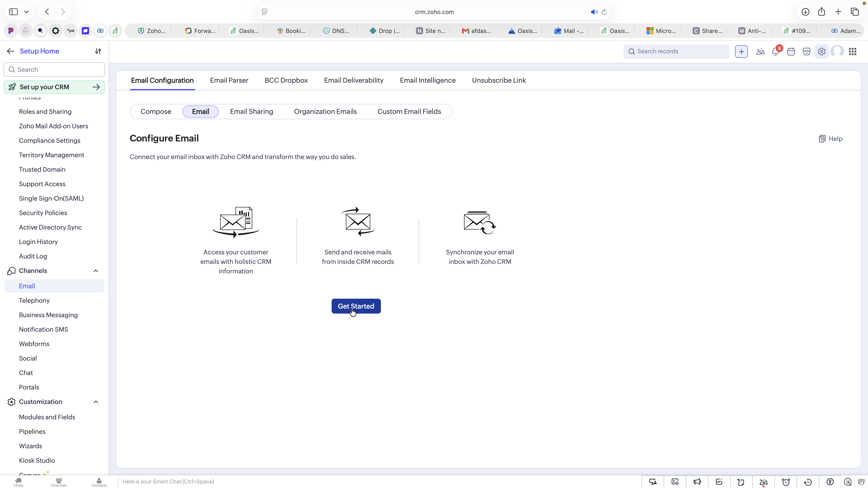This screenshot has width=868, height=488.
Task: Click the Safari address bar
Action: pos(434,12)
